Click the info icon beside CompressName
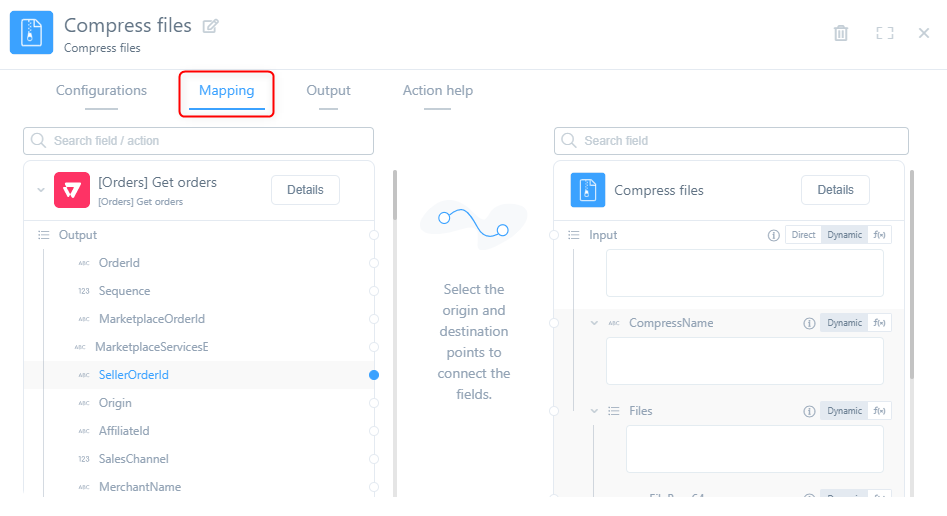 [x=809, y=324]
